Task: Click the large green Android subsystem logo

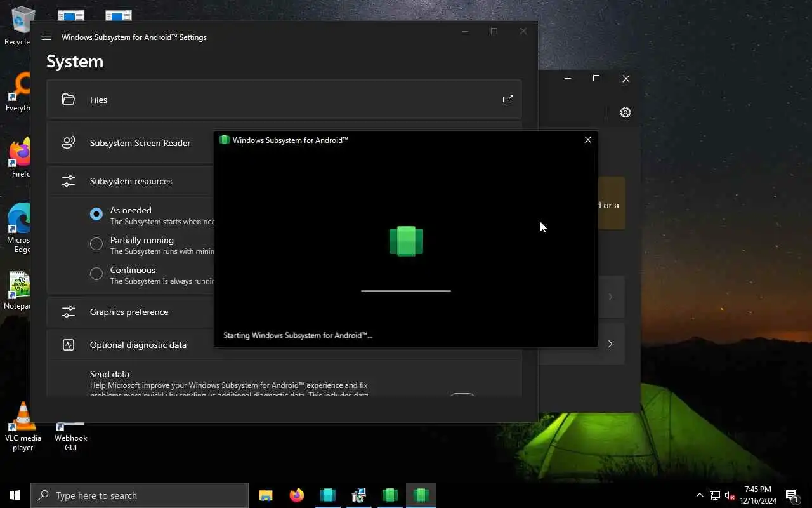Action: coord(406,241)
